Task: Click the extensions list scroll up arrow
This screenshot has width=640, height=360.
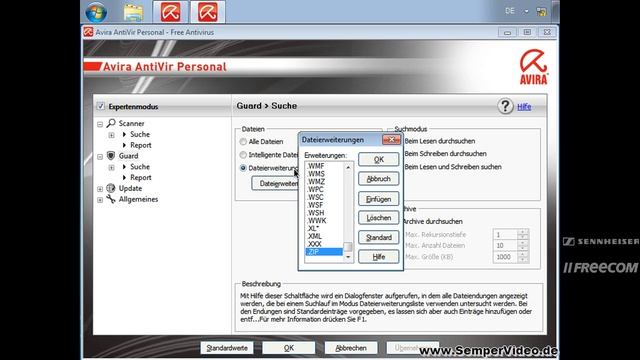Action: [x=348, y=167]
